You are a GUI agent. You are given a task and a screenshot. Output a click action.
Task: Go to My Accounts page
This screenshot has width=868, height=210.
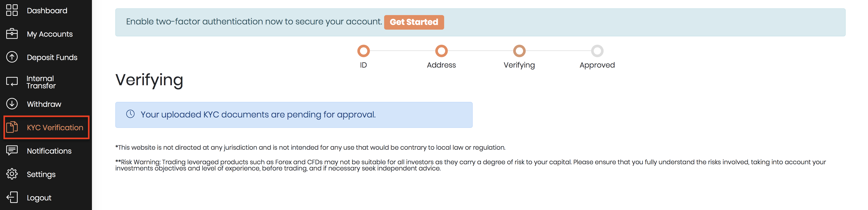click(x=50, y=34)
